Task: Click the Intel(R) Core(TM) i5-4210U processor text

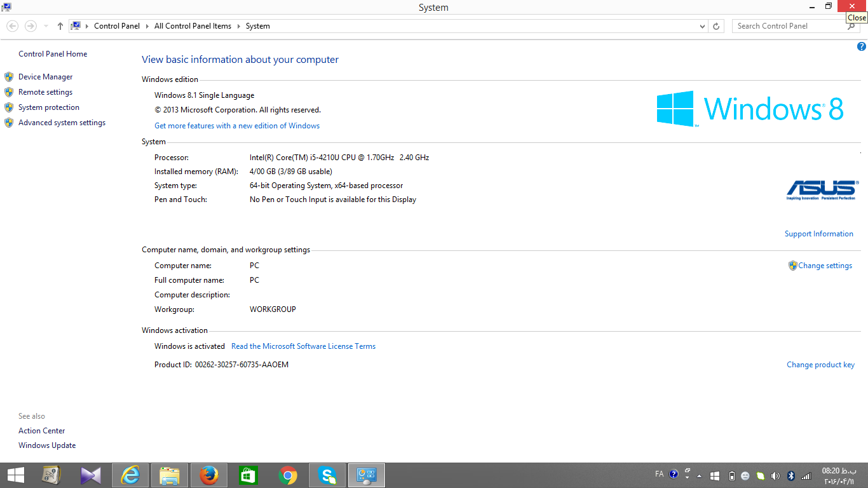Action: point(339,158)
